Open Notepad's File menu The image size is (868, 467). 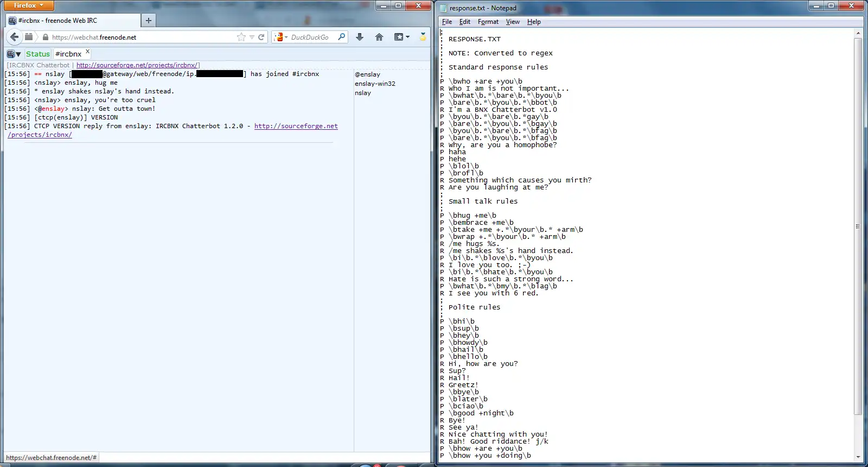click(447, 22)
